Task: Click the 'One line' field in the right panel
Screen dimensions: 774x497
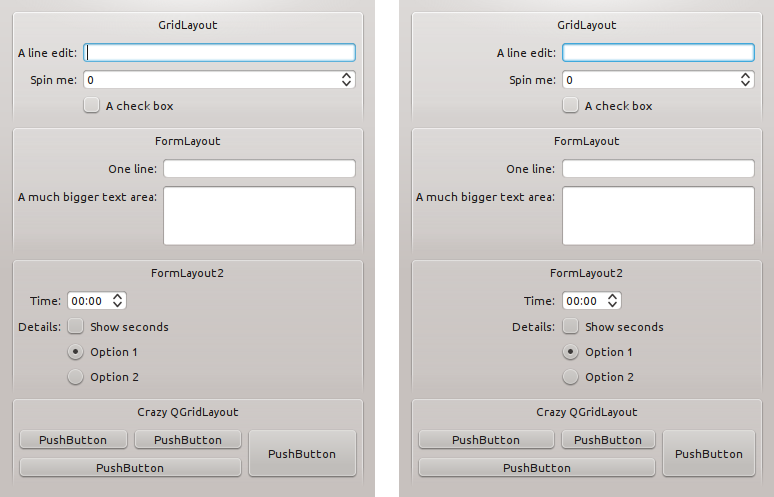Action: coord(658,169)
